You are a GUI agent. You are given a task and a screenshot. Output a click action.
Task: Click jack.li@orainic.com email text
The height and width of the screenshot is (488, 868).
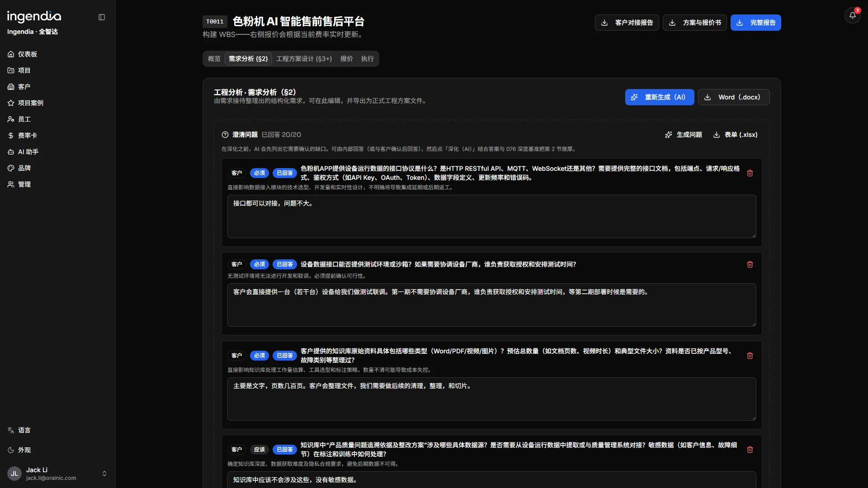51,478
